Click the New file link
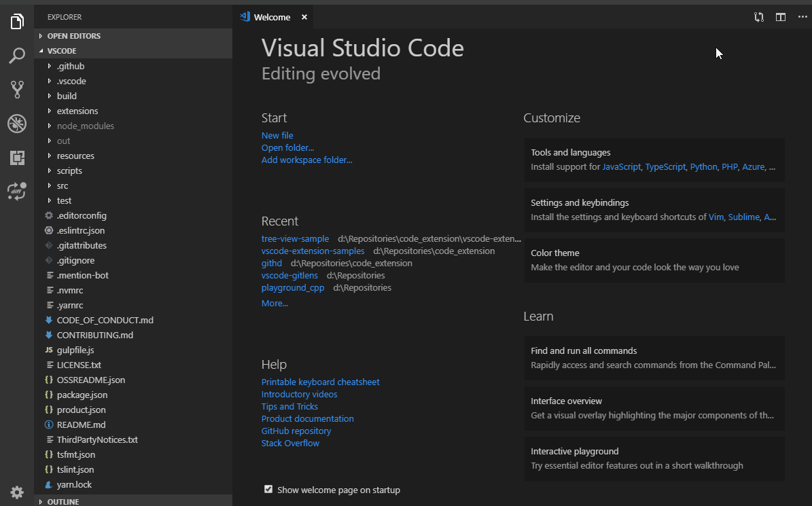Screen dimensions: 812x506 click(x=277, y=135)
